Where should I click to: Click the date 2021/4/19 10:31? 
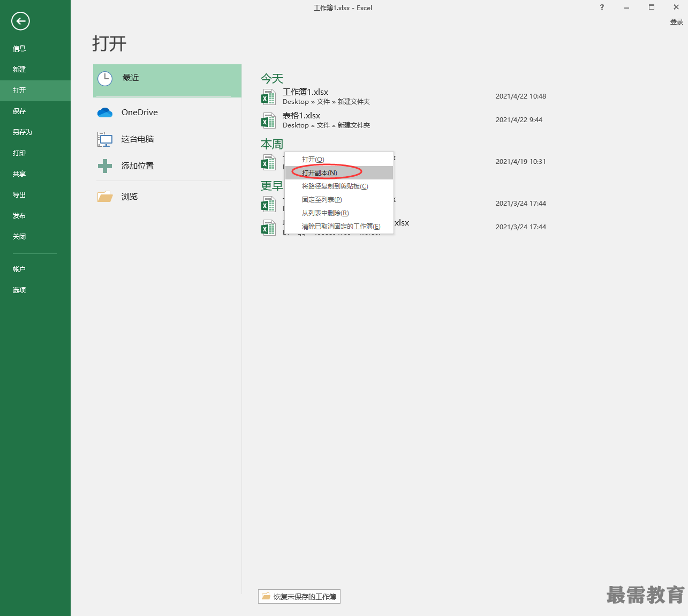point(521,162)
